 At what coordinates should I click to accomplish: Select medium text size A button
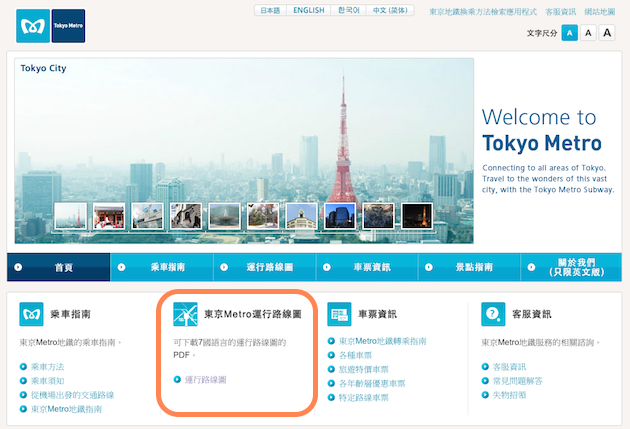(588, 33)
